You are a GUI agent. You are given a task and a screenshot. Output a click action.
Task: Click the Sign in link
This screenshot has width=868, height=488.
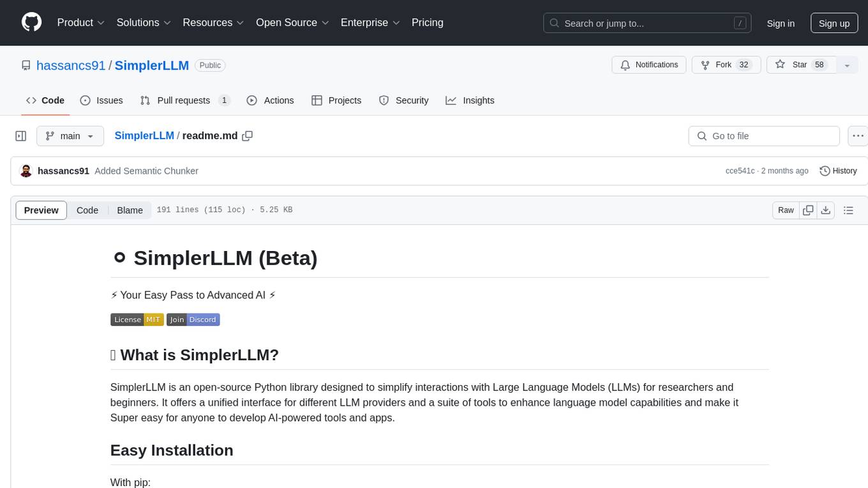pos(781,23)
